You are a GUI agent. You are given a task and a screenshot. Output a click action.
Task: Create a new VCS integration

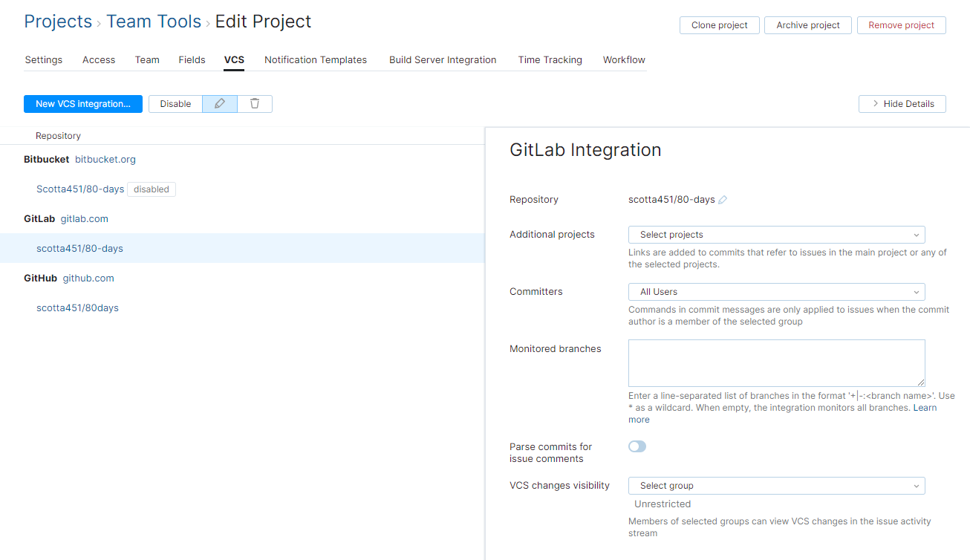coord(82,103)
